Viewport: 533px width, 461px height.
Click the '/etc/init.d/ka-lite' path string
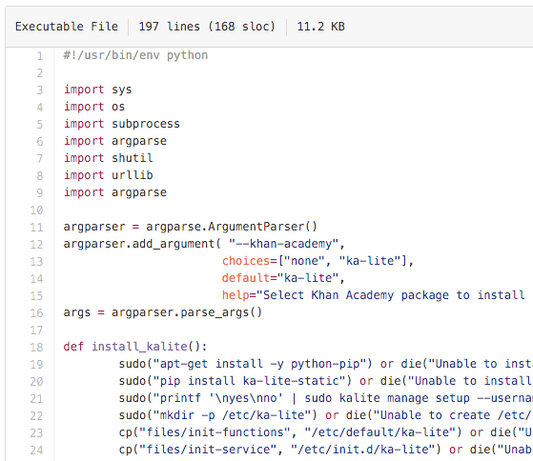(362, 449)
